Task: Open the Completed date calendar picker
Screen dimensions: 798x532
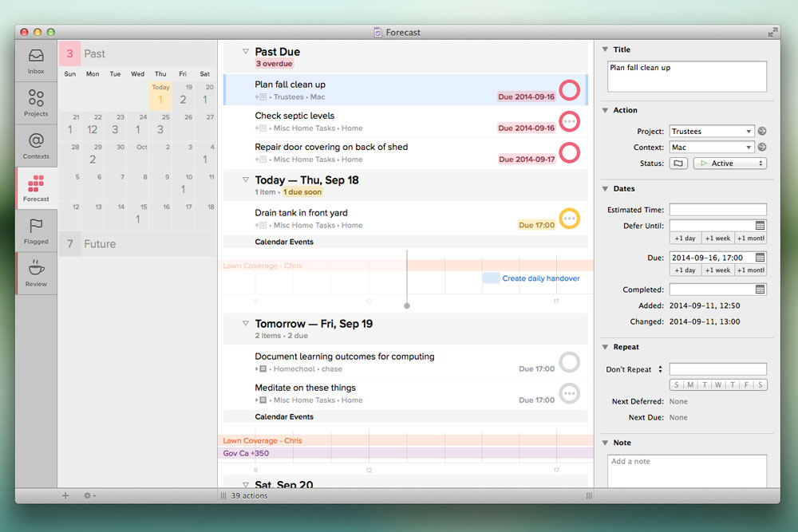Action: [760, 290]
